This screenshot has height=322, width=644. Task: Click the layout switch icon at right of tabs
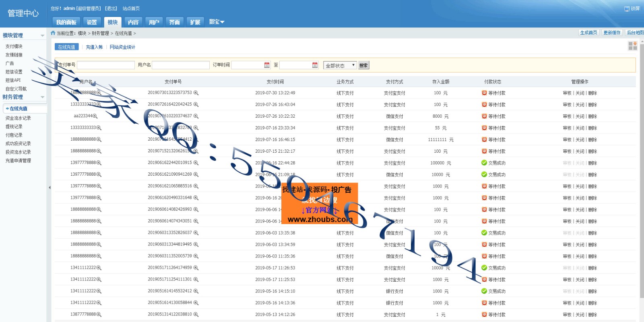click(633, 46)
